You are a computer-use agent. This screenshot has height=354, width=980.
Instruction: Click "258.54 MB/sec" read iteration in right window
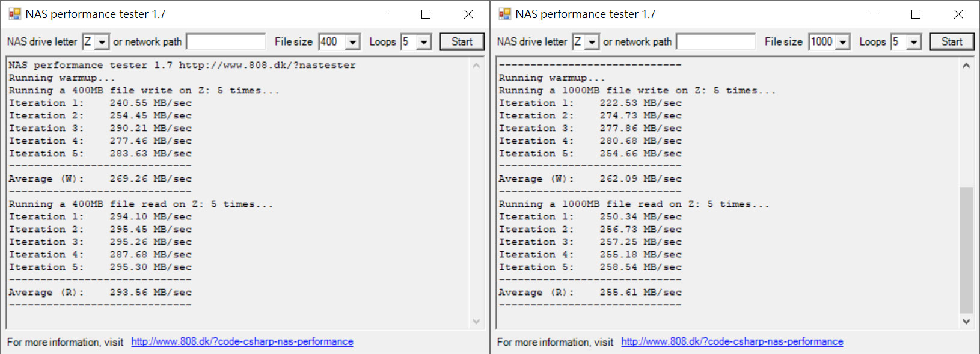640,267
